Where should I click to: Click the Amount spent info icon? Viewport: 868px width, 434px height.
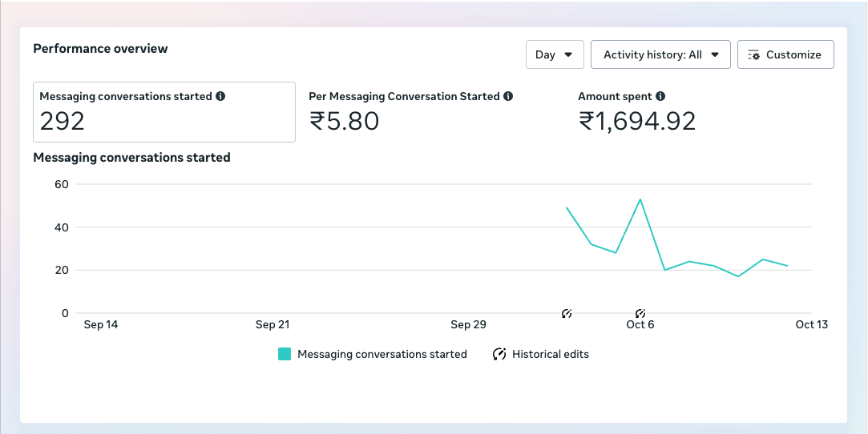click(x=660, y=96)
